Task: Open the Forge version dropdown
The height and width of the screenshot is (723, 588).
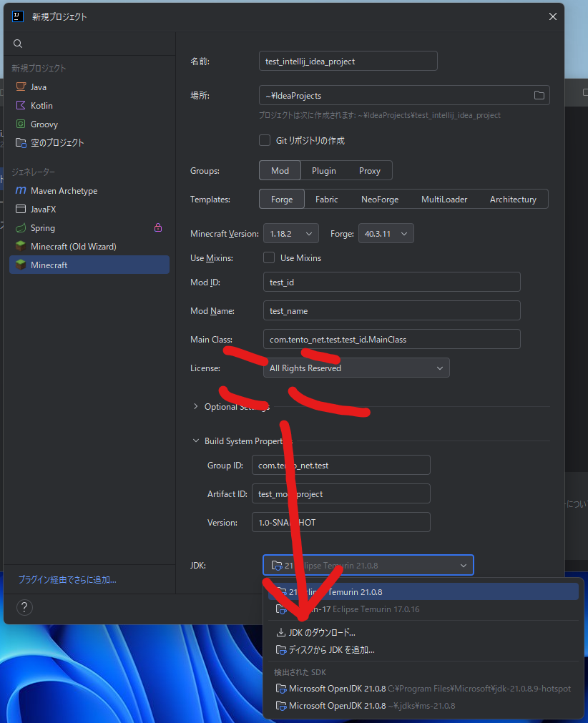Action: [x=386, y=234]
